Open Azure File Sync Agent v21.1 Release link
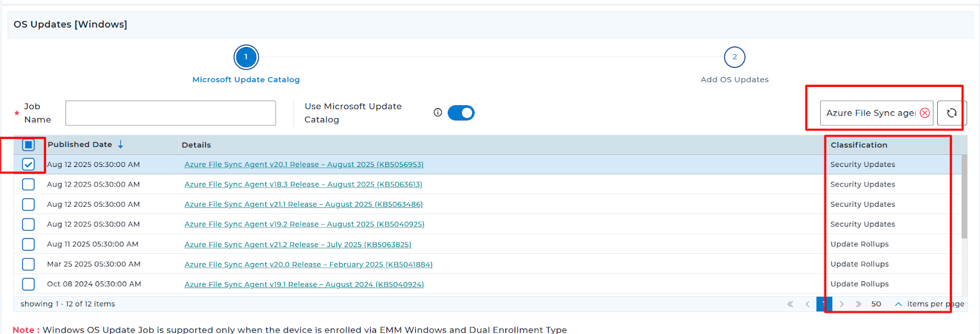This screenshot has width=980, height=334. click(x=303, y=204)
